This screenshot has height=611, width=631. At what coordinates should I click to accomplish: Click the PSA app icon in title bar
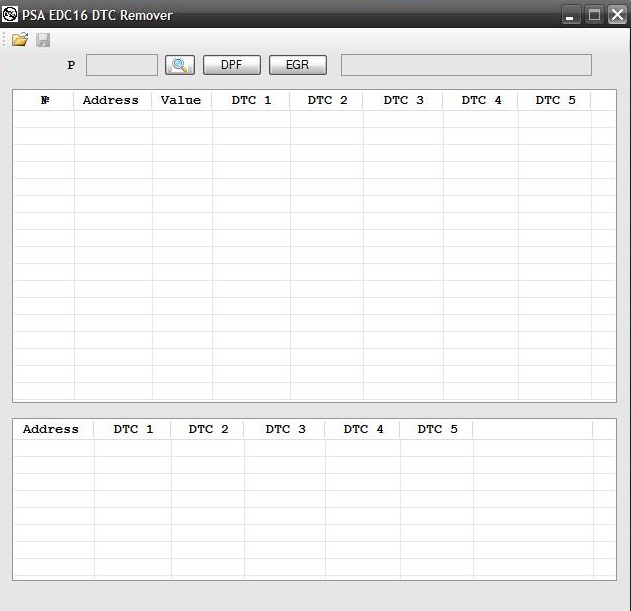[11, 15]
